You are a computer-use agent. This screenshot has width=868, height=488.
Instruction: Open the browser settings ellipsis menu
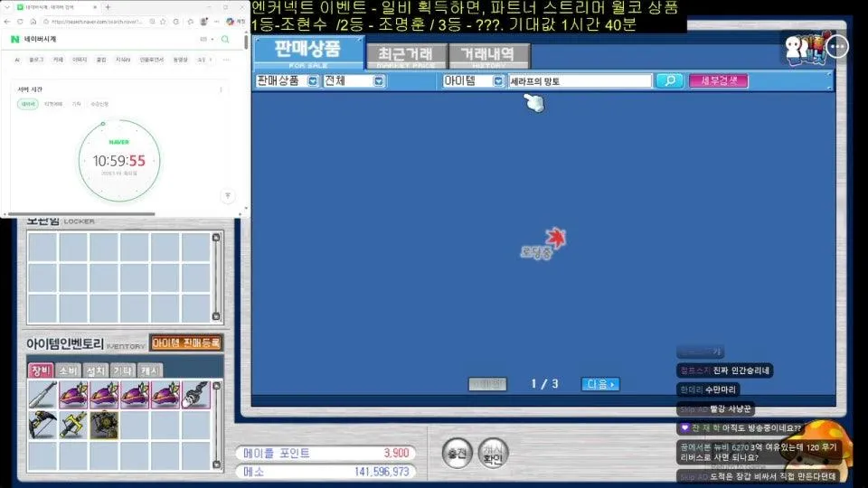click(216, 22)
